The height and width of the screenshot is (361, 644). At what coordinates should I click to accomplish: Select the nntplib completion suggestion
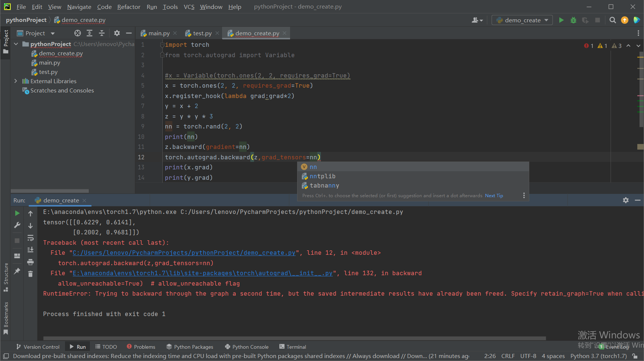tap(413, 176)
